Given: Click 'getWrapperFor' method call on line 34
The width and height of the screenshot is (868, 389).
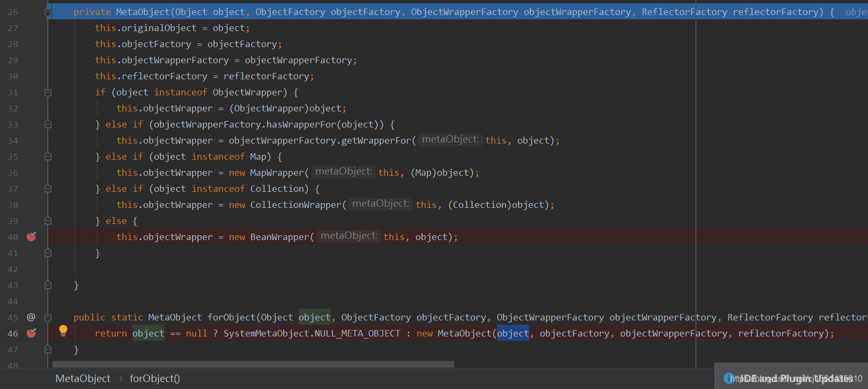Looking at the screenshot, I should coord(376,140).
